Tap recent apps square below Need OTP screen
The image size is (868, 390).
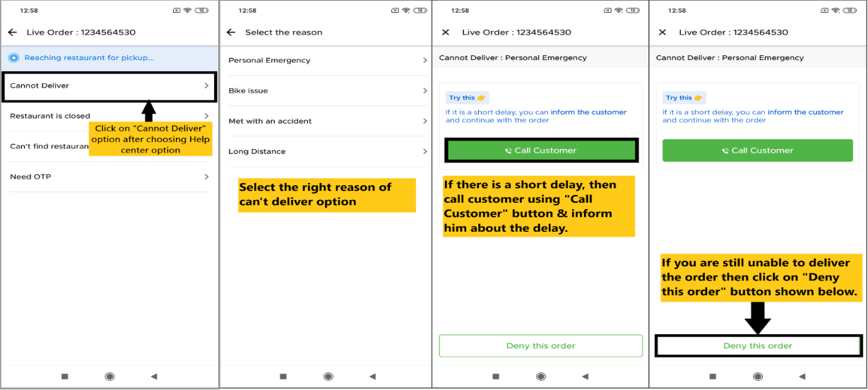click(x=64, y=377)
